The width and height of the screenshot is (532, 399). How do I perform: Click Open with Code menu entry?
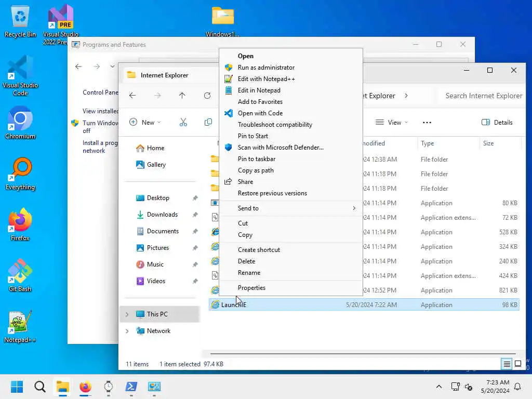click(x=291, y=113)
